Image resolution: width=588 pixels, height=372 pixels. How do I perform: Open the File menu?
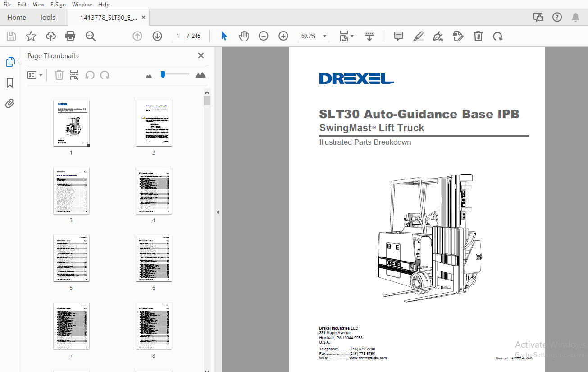point(7,4)
